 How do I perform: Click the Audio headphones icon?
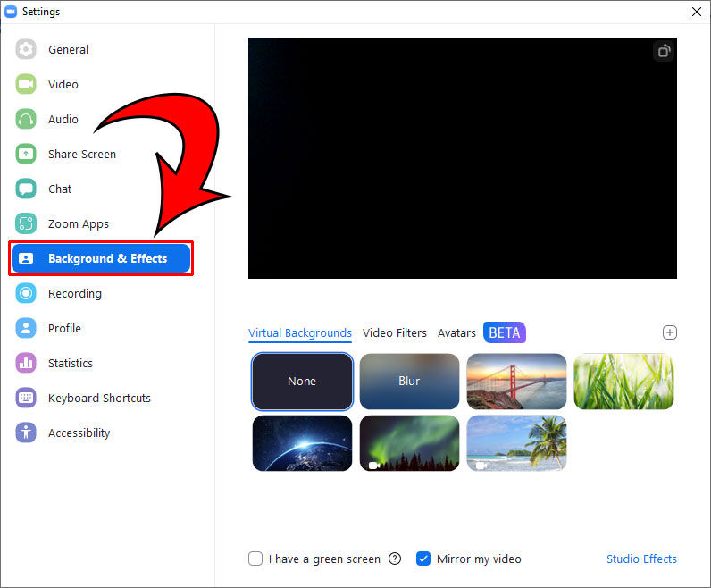tap(26, 119)
